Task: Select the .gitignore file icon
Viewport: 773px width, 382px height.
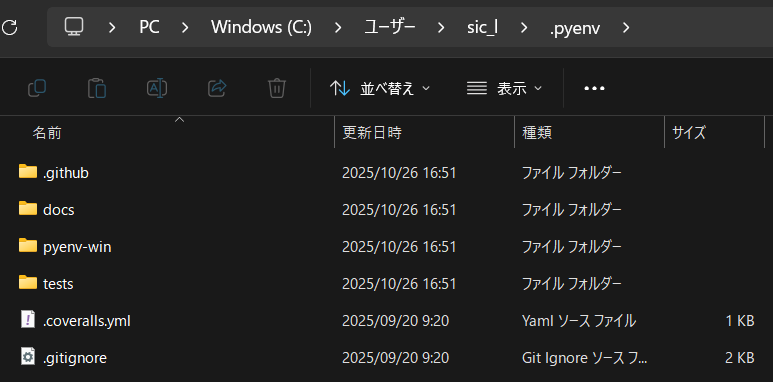Action: click(x=28, y=357)
